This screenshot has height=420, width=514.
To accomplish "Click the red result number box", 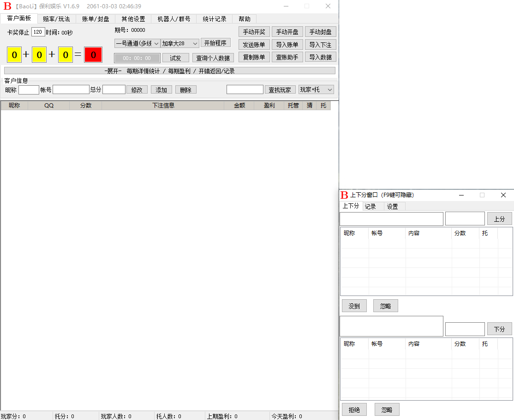I will [92, 54].
